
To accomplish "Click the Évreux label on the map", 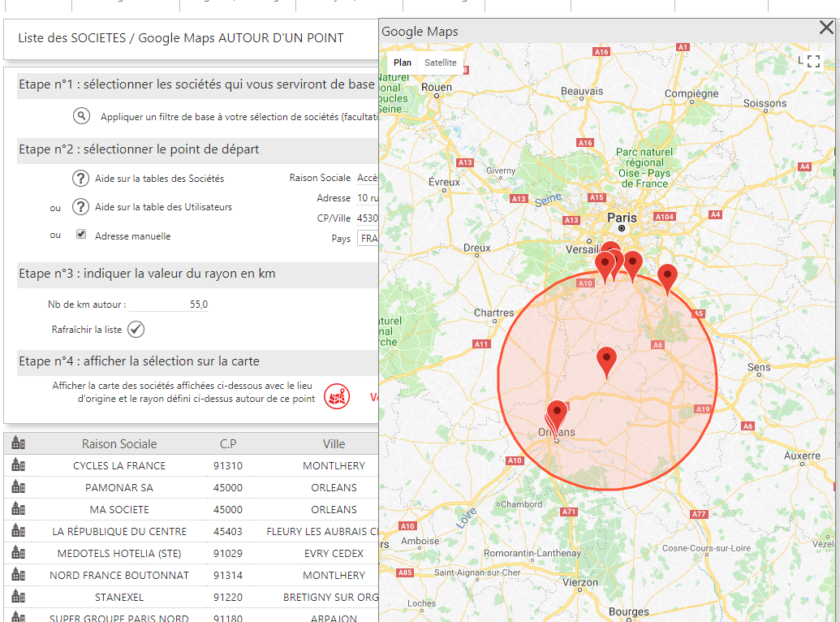I will tap(444, 182).
